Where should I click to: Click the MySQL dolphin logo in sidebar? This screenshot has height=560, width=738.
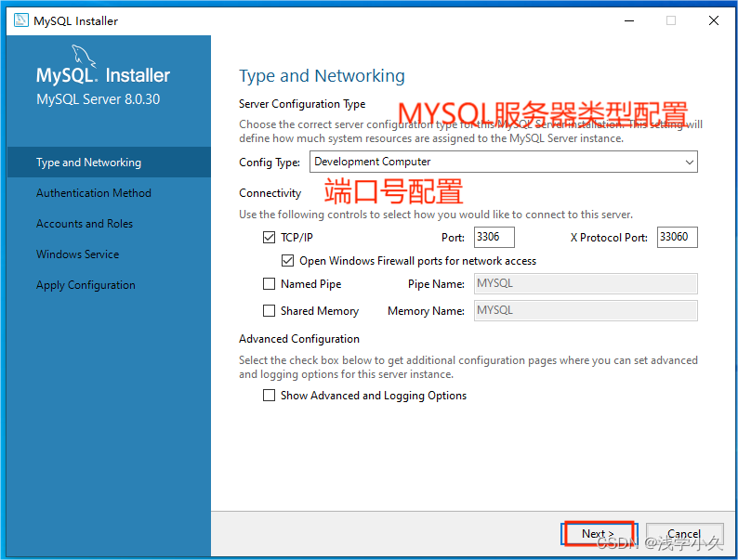pyautogui.click(x=84, y=57)
